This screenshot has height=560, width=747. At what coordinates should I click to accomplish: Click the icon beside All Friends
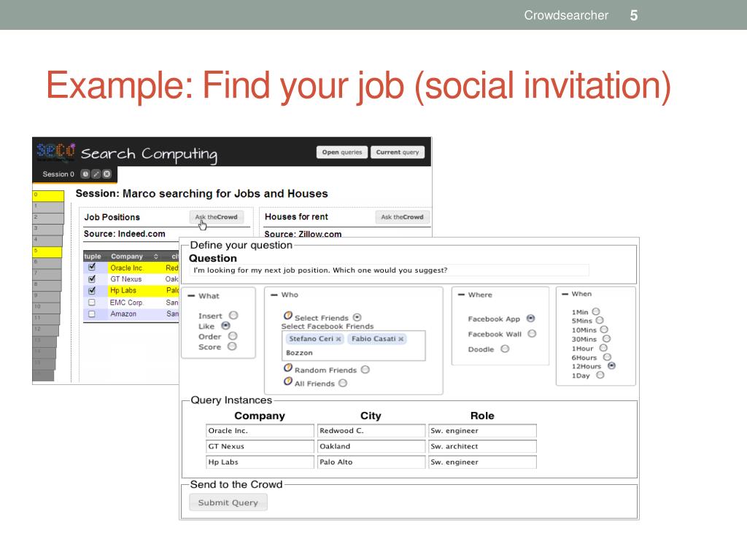[287, 381]
